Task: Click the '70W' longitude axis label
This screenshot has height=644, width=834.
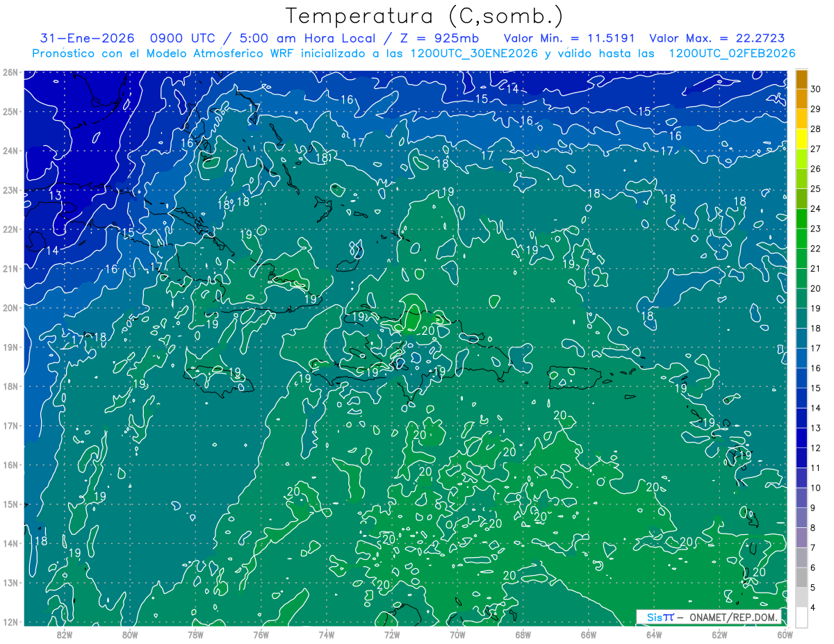Action: pyautogui.click(x=457, y=634)
